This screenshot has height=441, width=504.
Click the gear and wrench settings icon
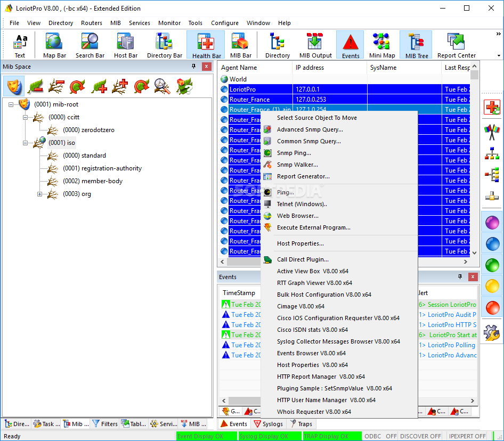point(492,332)
